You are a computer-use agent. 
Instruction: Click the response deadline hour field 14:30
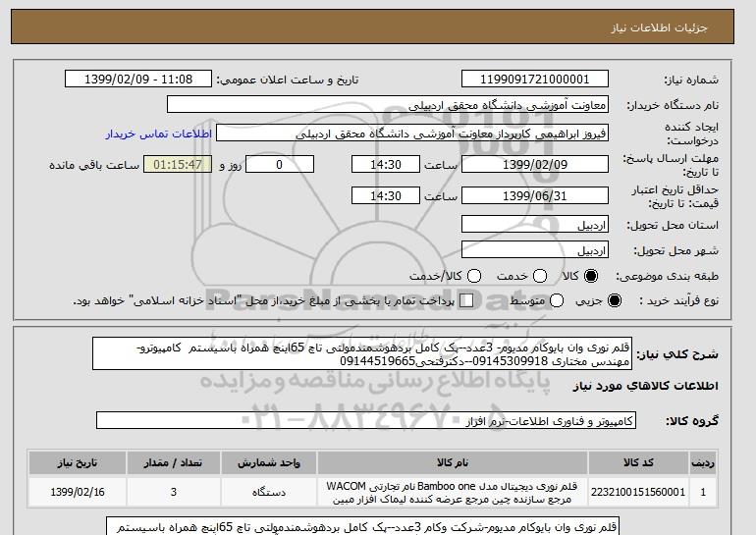(386, 164)
